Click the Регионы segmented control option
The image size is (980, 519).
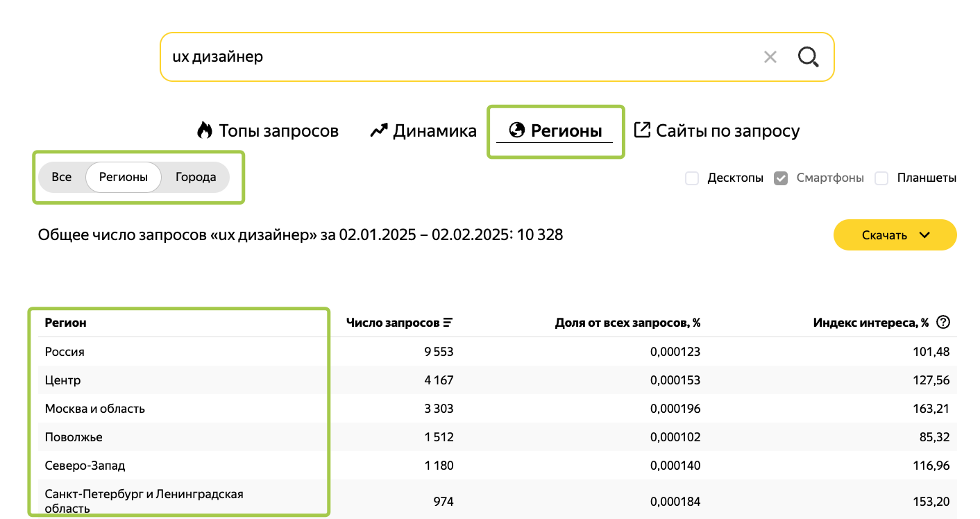[x=124, y=177]
